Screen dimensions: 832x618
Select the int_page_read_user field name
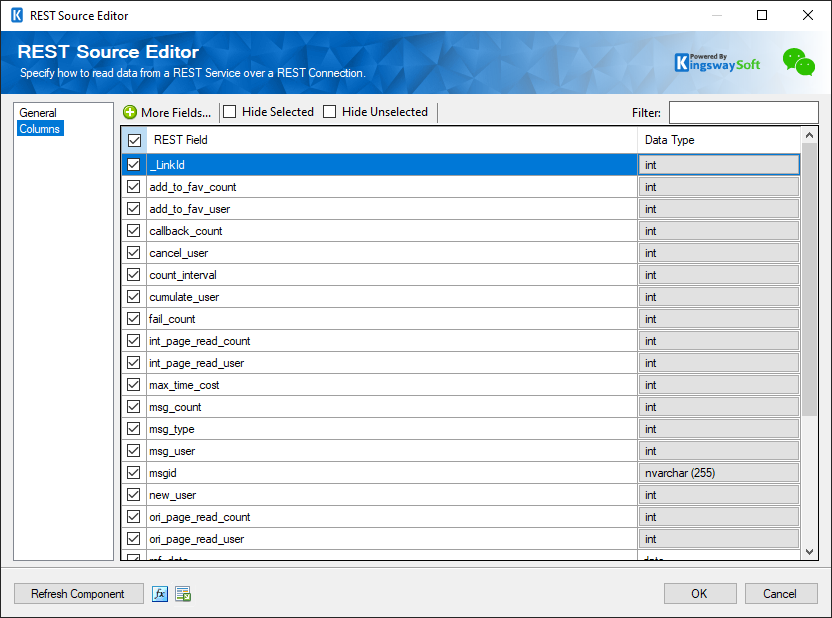coord(196,363)
